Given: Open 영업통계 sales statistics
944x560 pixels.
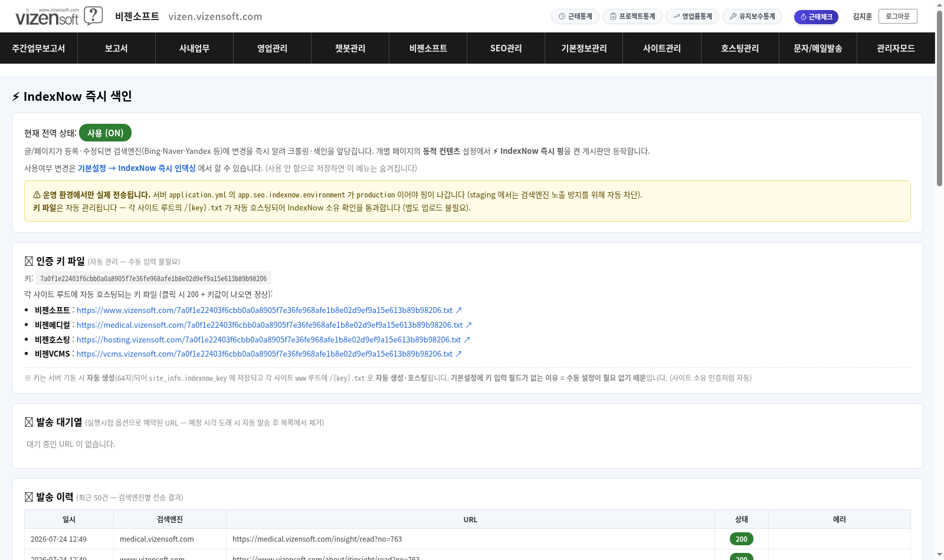Looking at the screenshot, I should 692,17.
